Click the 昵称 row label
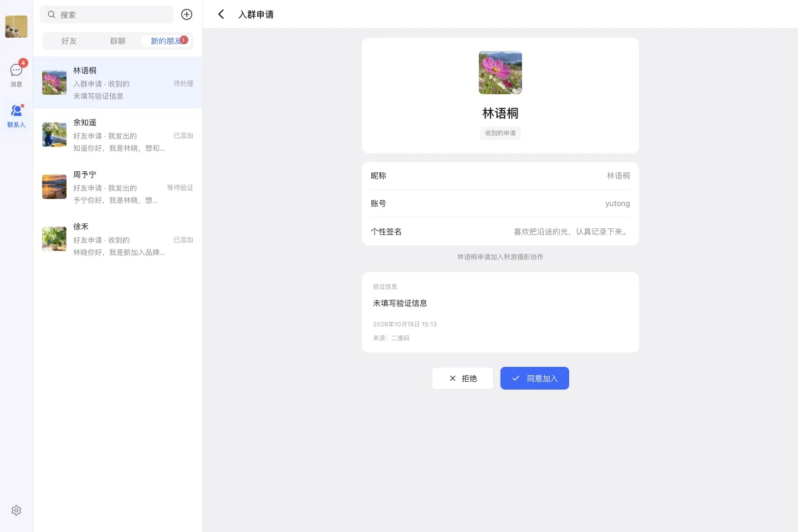The image size is (798, 532). point(378,176)
